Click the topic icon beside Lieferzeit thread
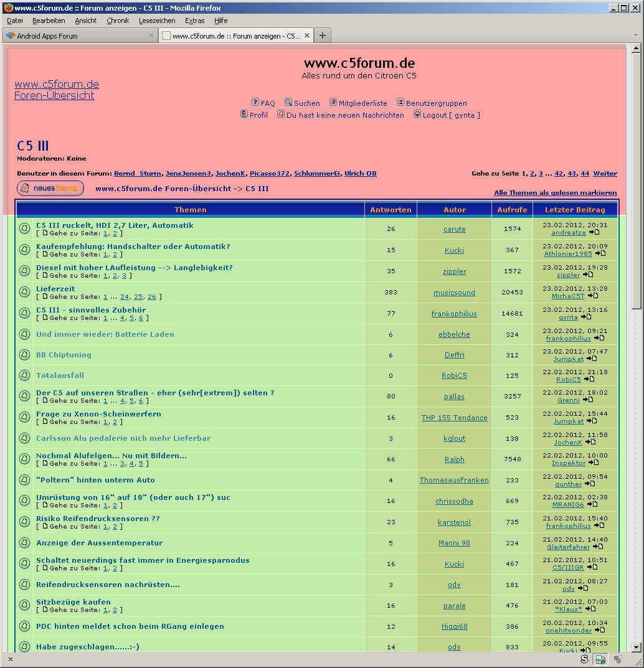This screenshot has height=668, width=644. pyautogui.click(x=24, y=291)
